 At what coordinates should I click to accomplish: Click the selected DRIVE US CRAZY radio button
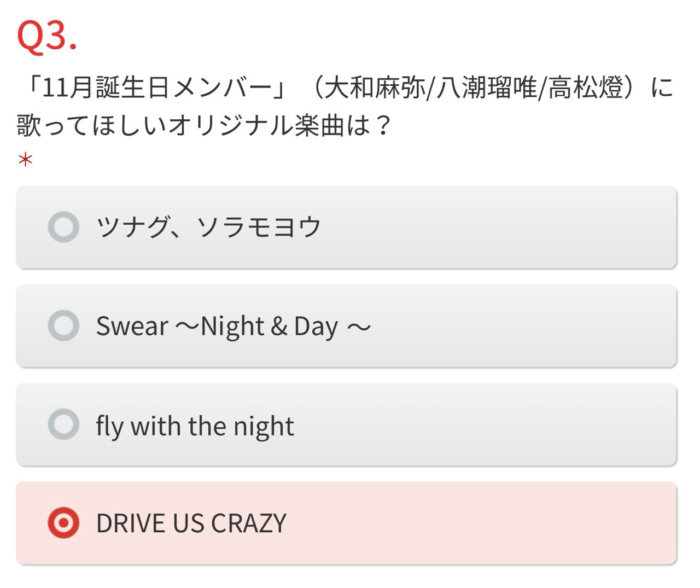(x=63, y=523)
